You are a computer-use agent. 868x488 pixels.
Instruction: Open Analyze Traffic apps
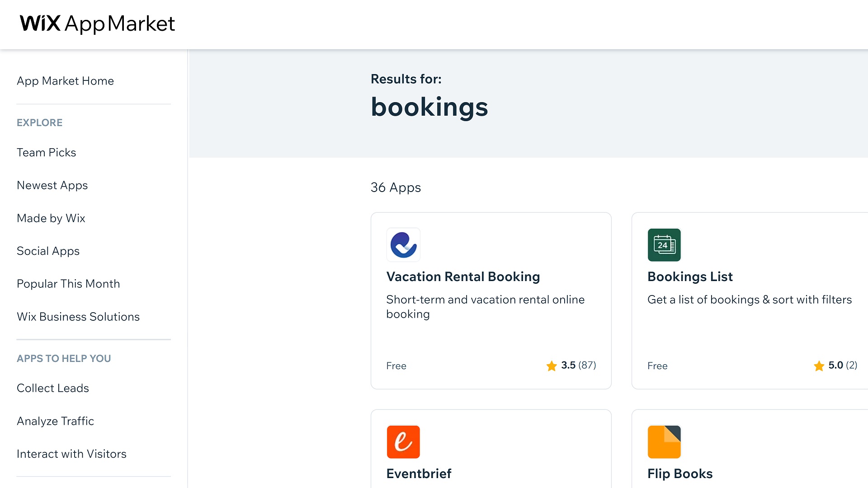tap(55, 421)
